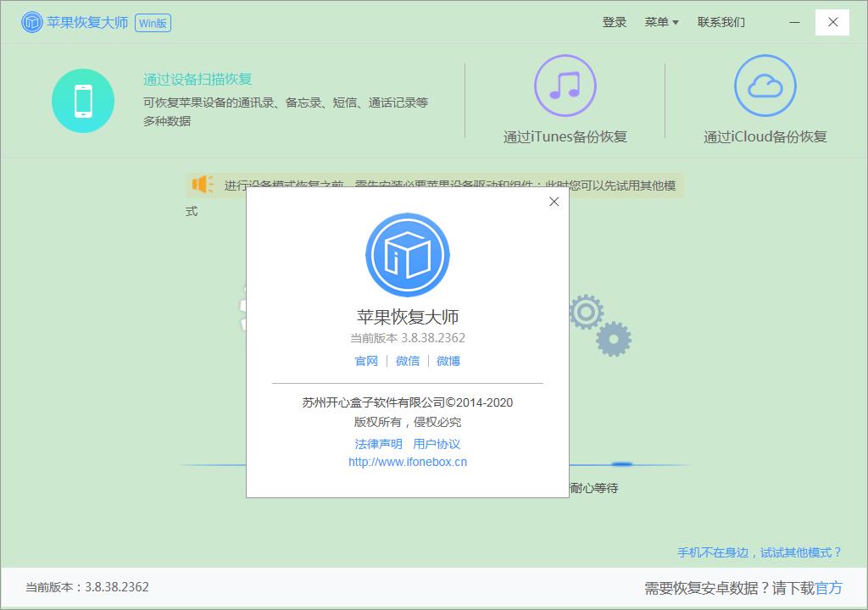
Task: Open the 法律声明 link
Action: (x=378, y=444)
